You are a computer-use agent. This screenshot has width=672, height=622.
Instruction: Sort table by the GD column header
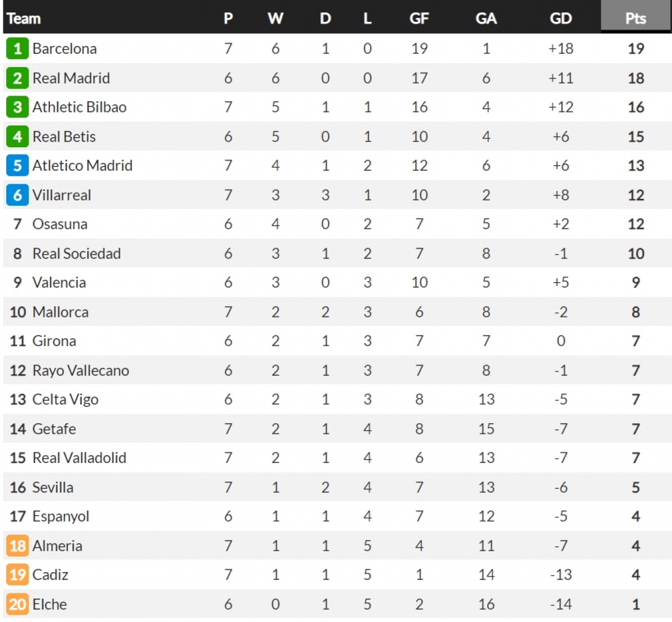pyautogui.click(x=561, y=18)
